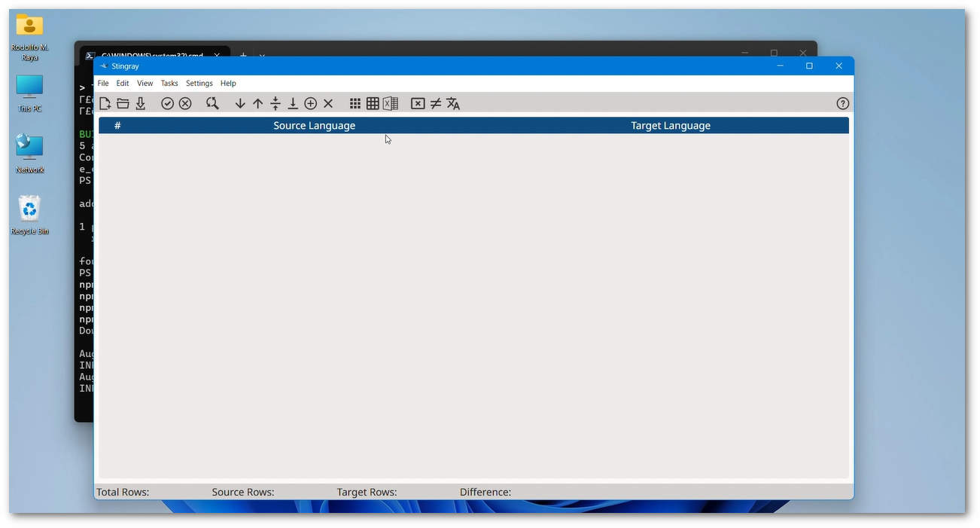This screenshot has width=980, height=528.
Task: Open the Edit menu
Action: click(123, 84)
